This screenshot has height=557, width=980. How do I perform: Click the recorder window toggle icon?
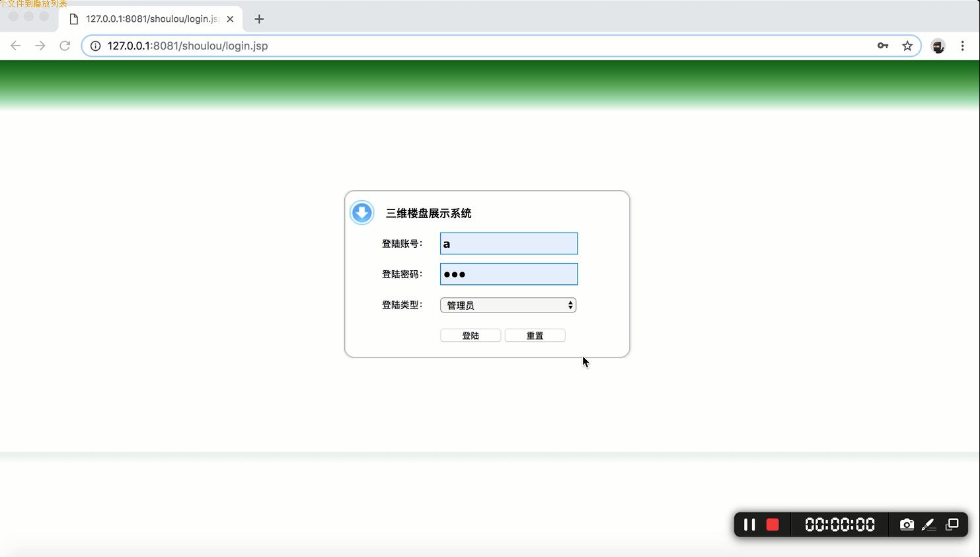coord(952,525)
